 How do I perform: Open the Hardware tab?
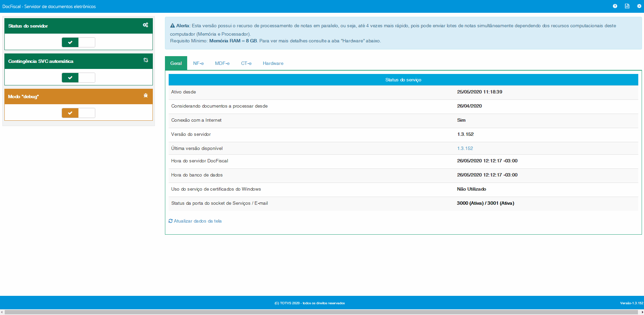[273, 63]
